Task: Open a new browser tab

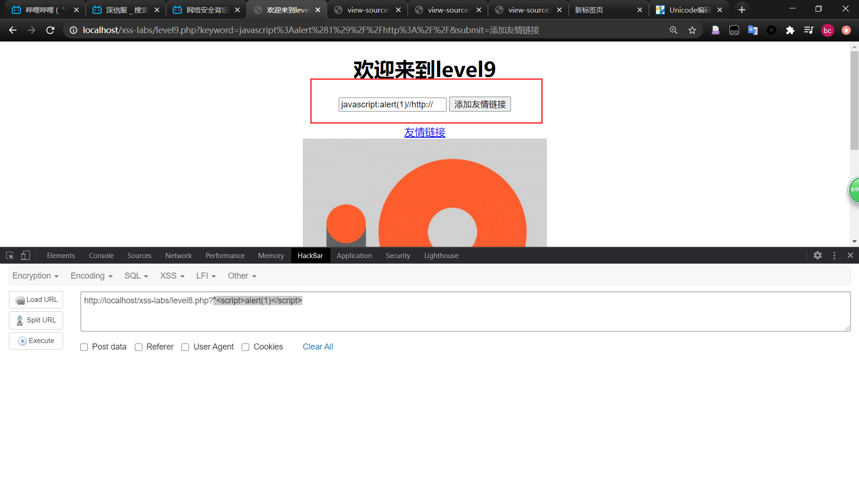Action: [741, 10]
